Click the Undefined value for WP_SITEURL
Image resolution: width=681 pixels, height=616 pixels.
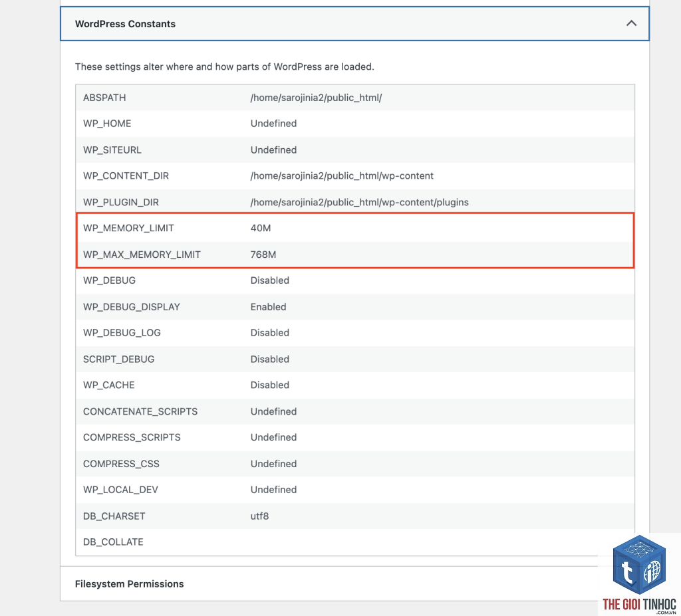273,150
